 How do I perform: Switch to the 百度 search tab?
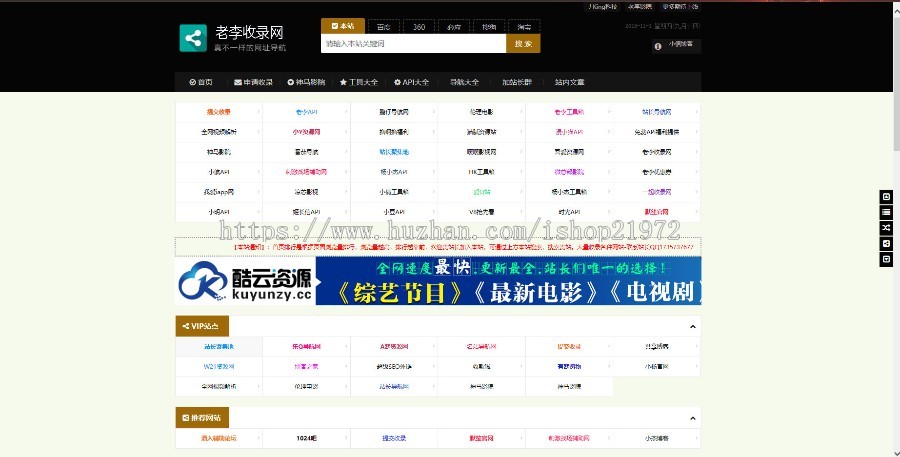pos(383,27)
